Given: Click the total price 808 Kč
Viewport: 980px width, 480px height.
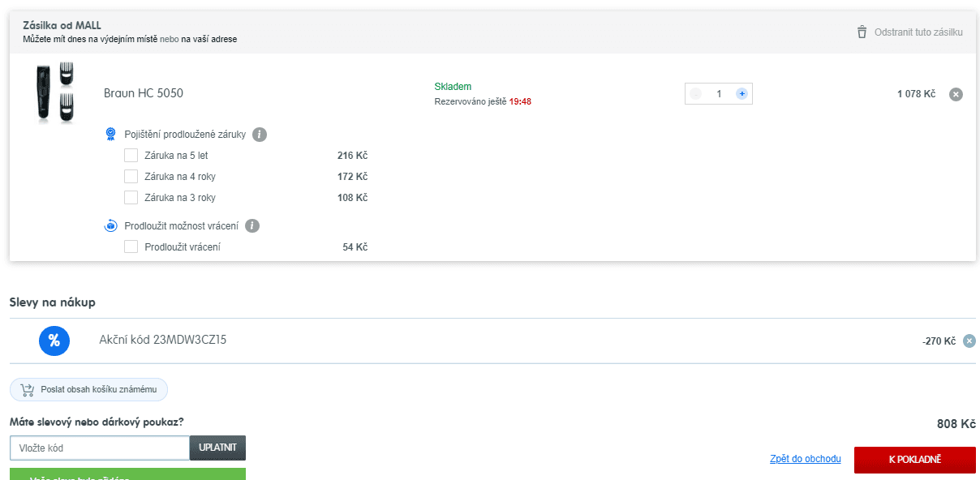Looking at the screenshot, I should [956, 424].
